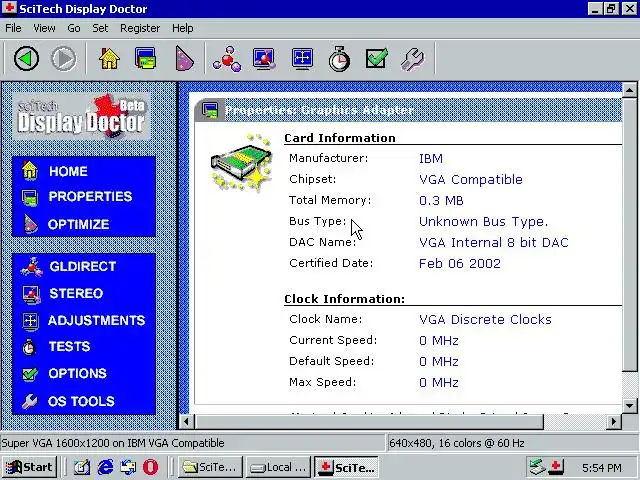The height and width of the screenshot is (480, 640).
Task: Click the grayed Forward arrow toolbar icon
Action: 64,59
